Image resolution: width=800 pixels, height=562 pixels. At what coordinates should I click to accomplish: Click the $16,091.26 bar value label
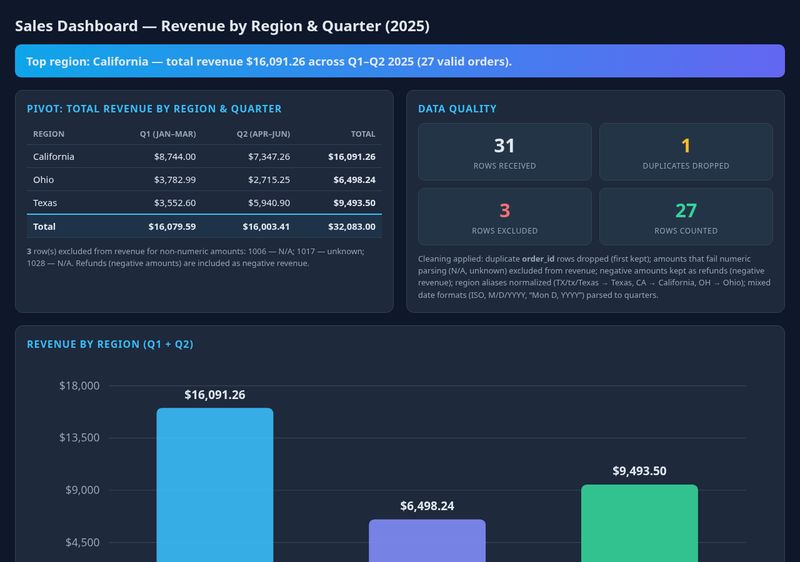[x=215, y=395]
